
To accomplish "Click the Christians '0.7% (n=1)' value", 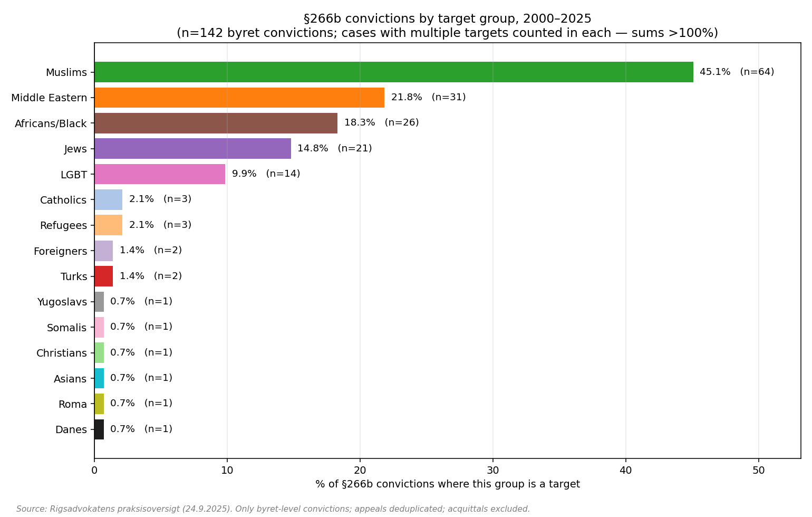I will pos(141,352).
